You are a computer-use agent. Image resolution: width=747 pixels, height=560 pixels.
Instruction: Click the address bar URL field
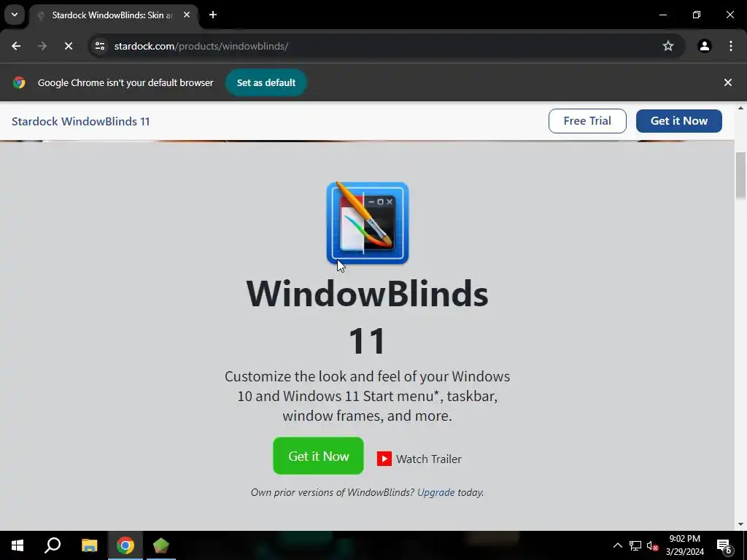point(386,46)
